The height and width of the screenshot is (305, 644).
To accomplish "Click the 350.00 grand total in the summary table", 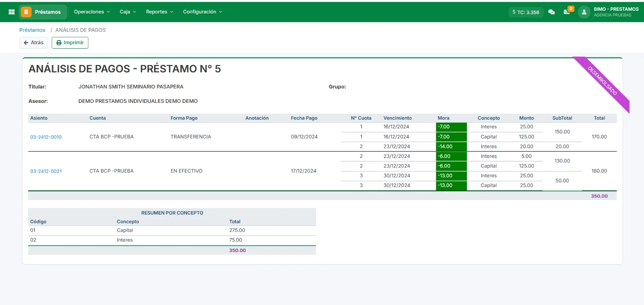I will 237,250.
